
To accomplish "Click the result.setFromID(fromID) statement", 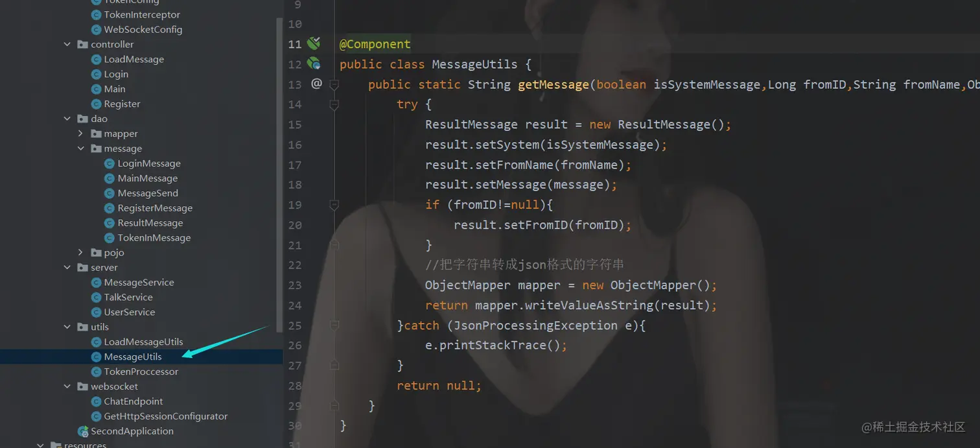I will click(542, 225).
